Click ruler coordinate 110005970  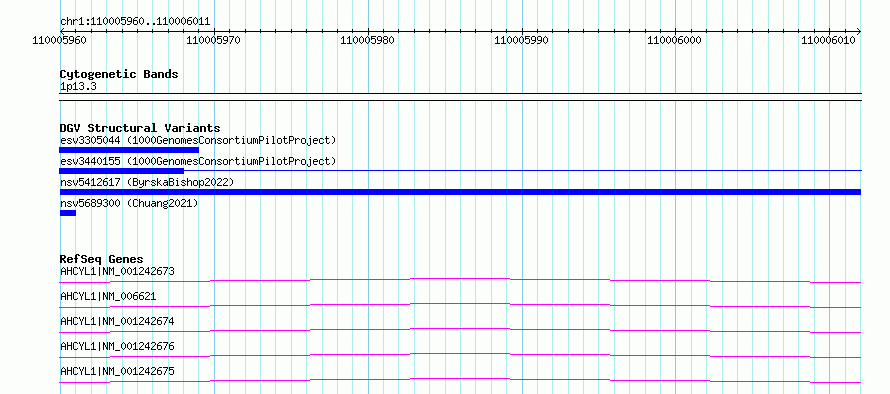point(213,40)
